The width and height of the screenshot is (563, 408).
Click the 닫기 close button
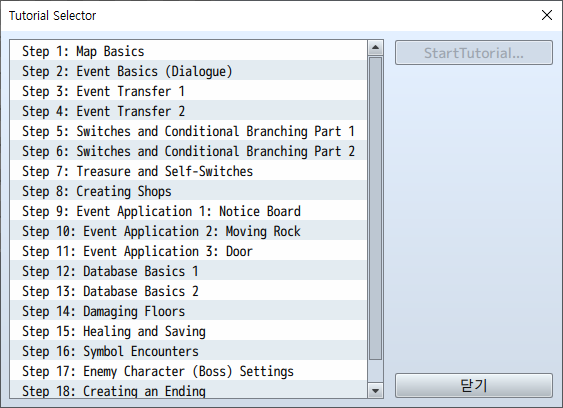474,385
